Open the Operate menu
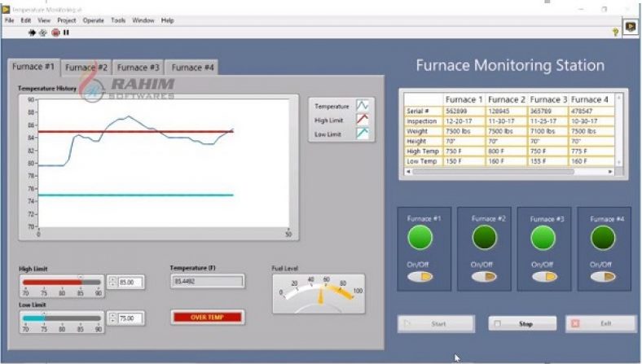This screenshot has width=642, height=364. pyautogui.click(x=94, y=20)
